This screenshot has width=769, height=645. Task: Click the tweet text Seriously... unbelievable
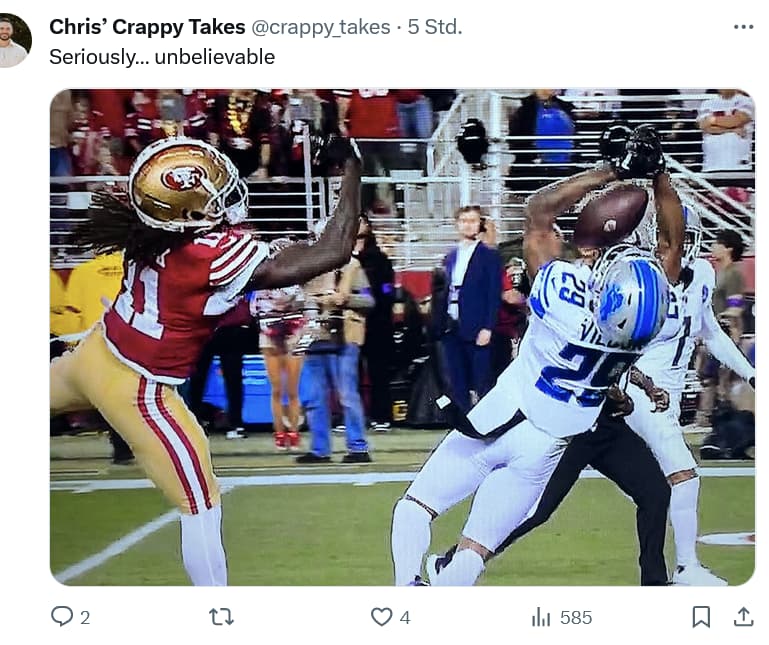[x=162, y=57]
